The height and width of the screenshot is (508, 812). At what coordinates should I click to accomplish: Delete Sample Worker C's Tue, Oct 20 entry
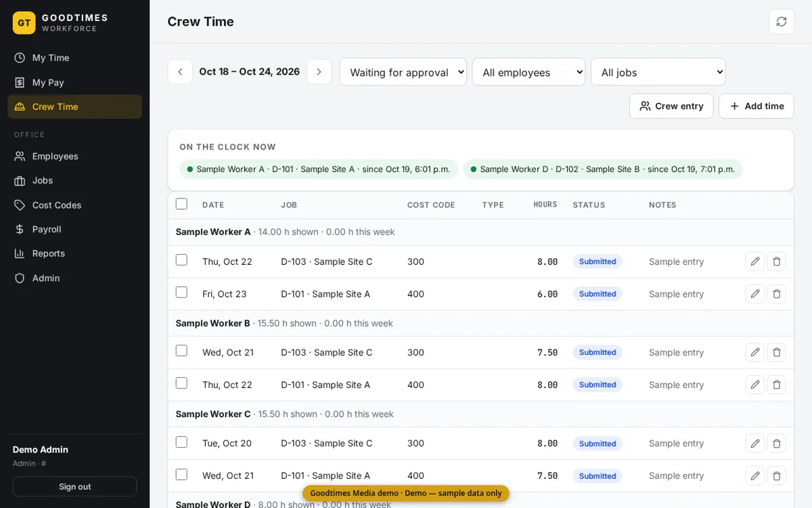point(777,444)
